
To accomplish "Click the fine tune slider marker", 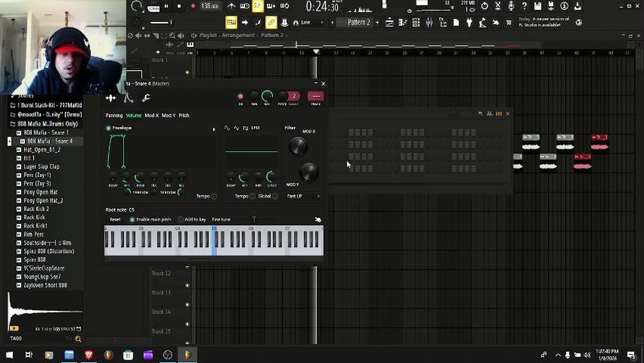I will 254,220.
